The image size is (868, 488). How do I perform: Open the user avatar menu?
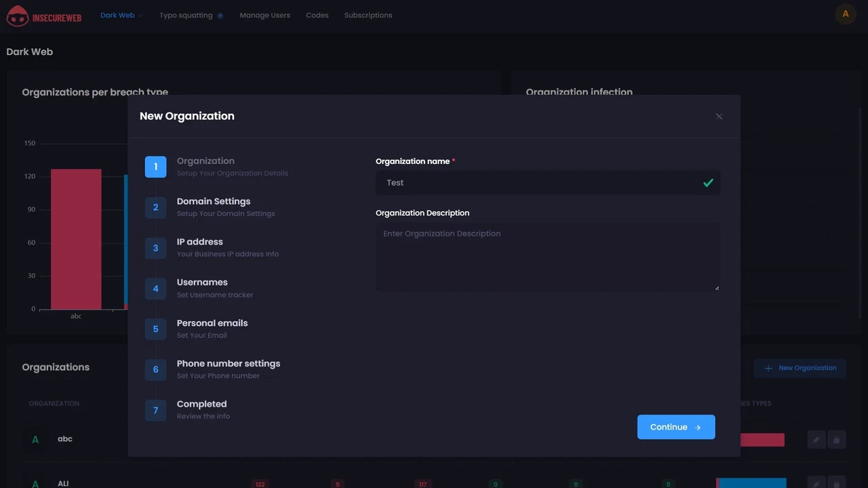pyautogui.click(x=845, y=14)
